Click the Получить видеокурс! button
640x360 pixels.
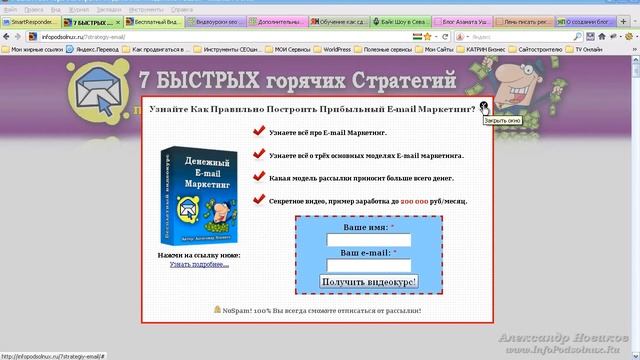coord(369,282)
